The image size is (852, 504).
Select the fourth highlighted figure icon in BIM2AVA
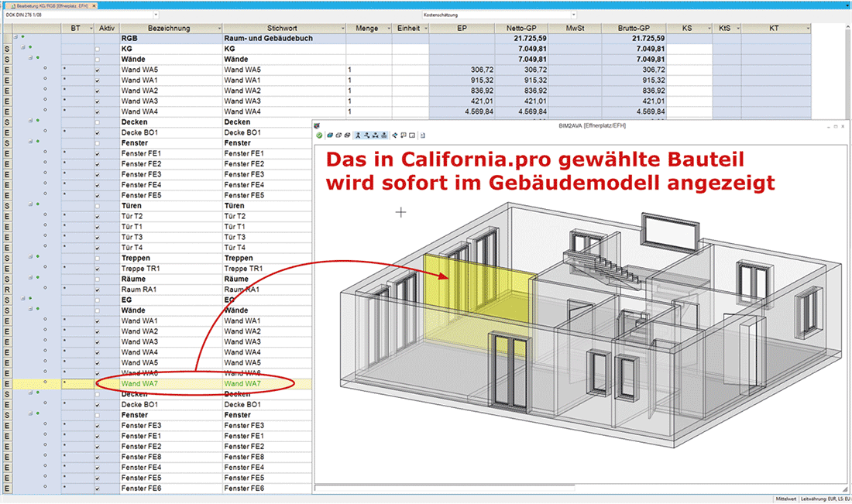click(384, 135)
